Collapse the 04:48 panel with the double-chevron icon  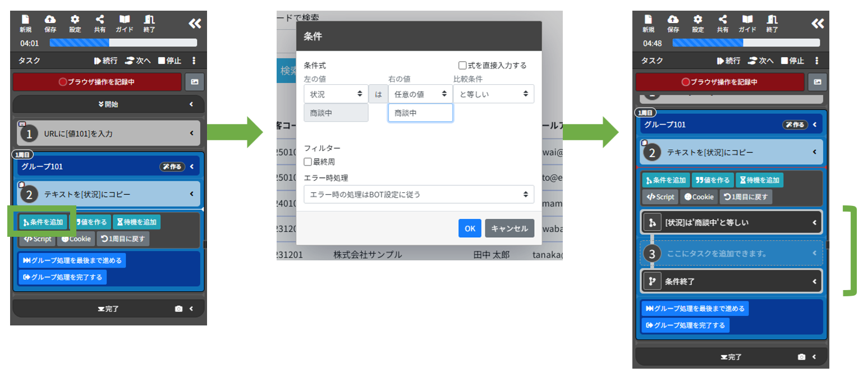(x=818, y=23)
